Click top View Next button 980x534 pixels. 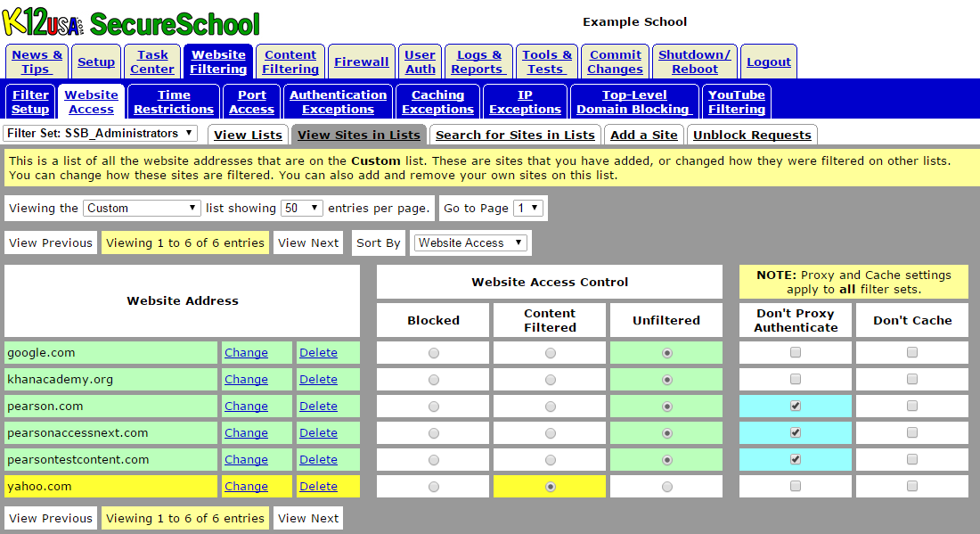point(308,242)
